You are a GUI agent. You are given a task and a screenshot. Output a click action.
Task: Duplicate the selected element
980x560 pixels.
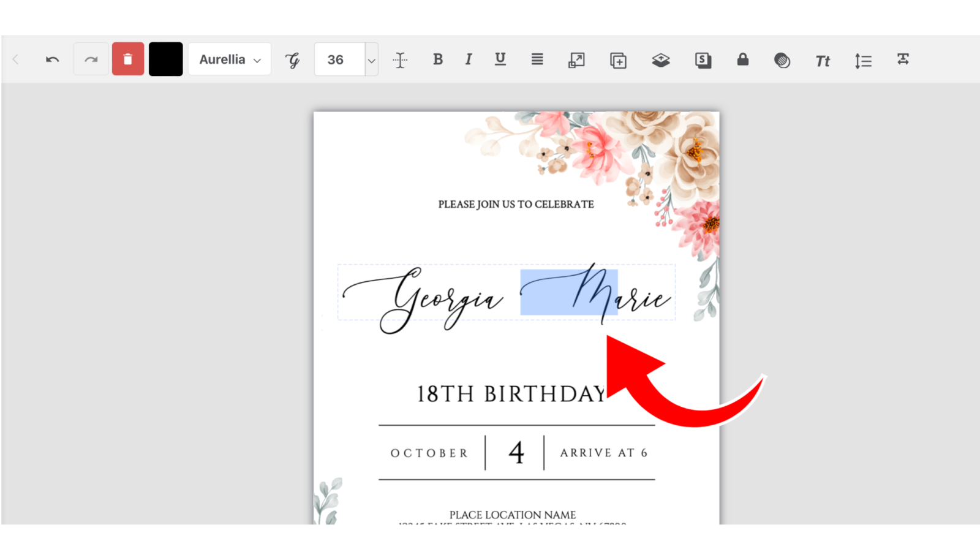pos(618,60)
